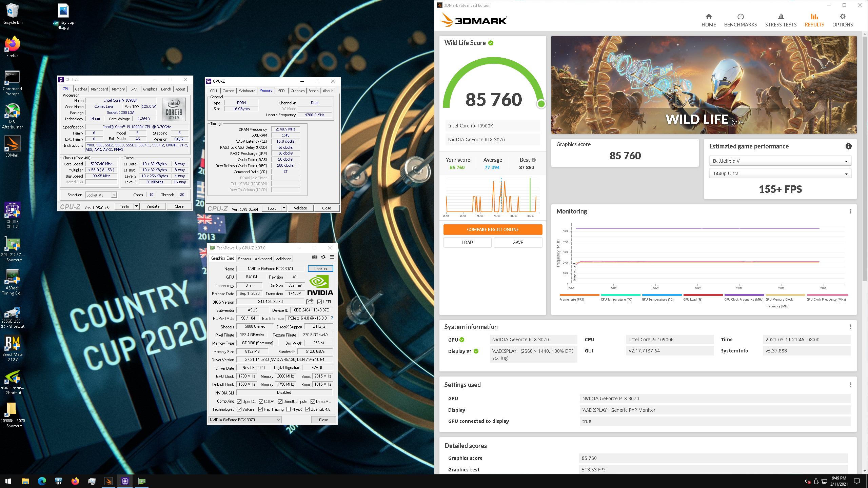Open the nvidiaInspector shortcut icon
The image size is (868, 488).
[x=12, y=382]
